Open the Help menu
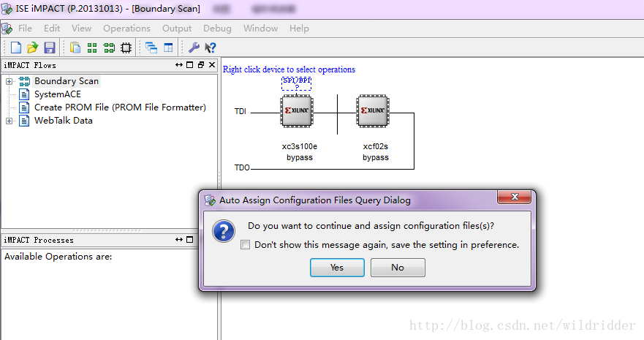 (x=299, y=29)
